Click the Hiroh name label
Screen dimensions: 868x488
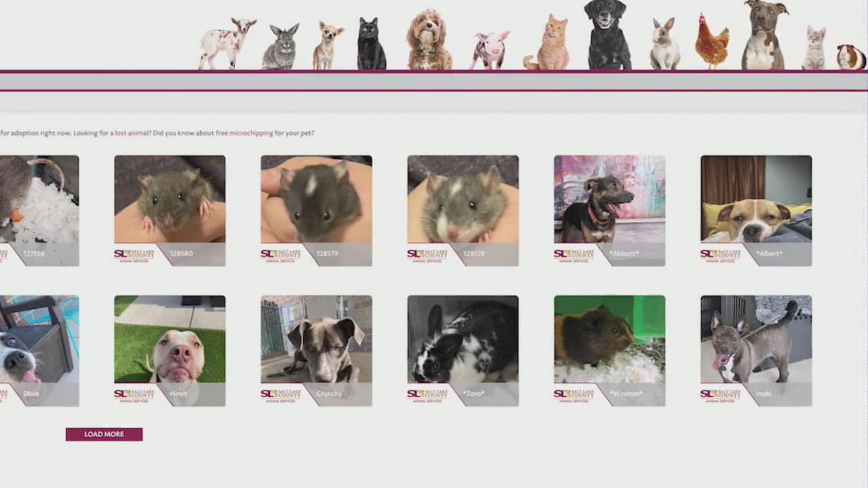(178, 394)
